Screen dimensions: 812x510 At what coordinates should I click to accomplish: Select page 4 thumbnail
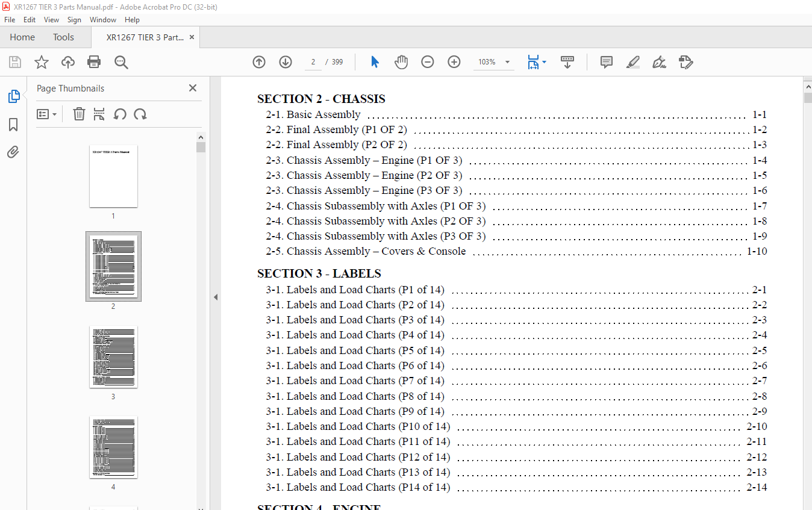click(x=113, y=447)
